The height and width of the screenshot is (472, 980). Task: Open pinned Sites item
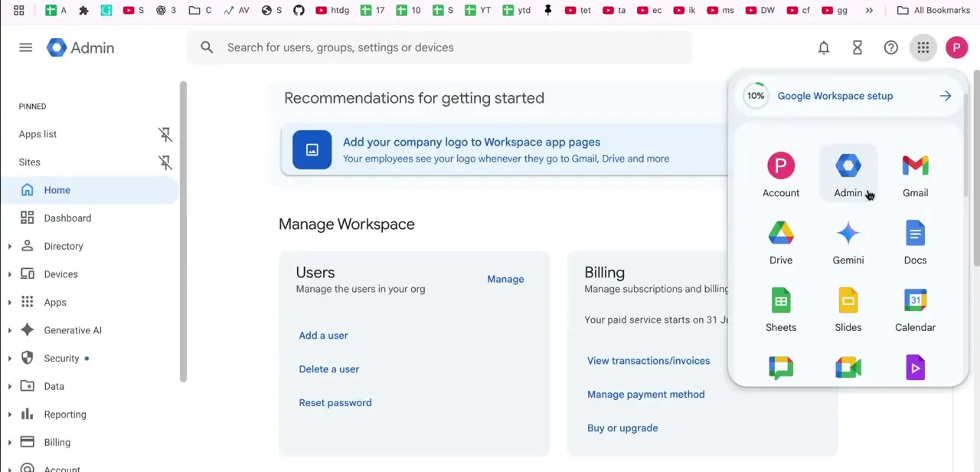pos(30,162)
